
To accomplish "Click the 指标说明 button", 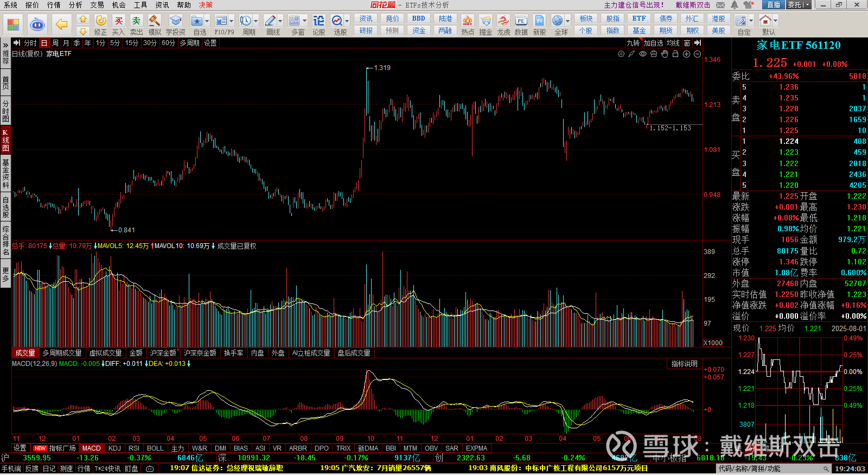I will pyautogui.click(x=685, y=364).
